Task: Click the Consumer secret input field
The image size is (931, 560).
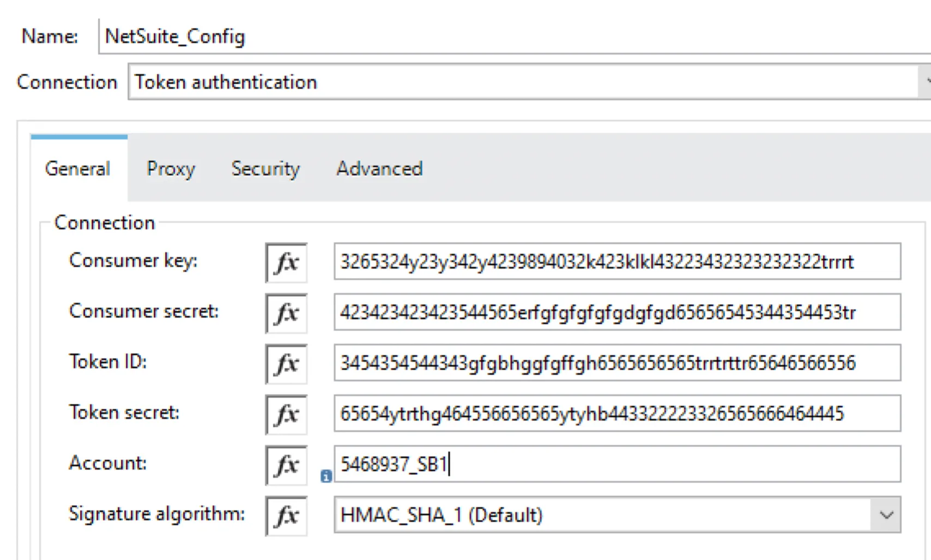Action: 617,312
